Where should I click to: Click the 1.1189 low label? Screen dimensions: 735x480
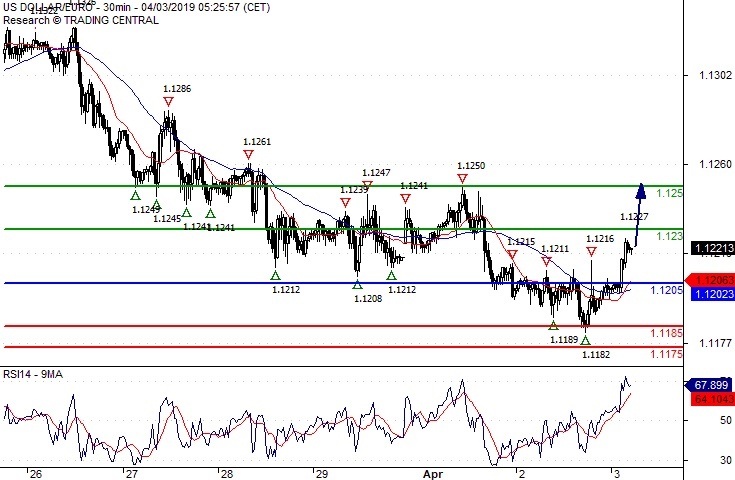564,340
